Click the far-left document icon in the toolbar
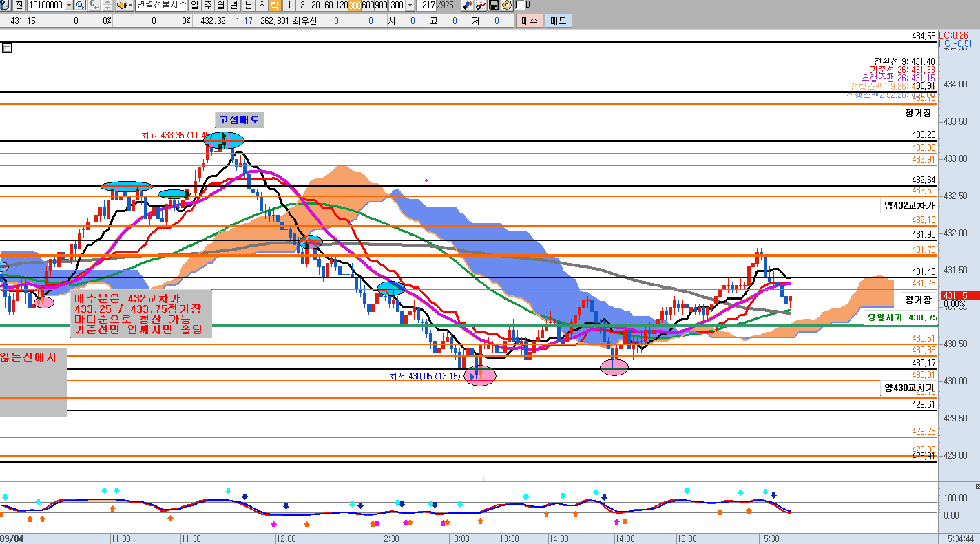980x544 pixels. click(5, 6)
